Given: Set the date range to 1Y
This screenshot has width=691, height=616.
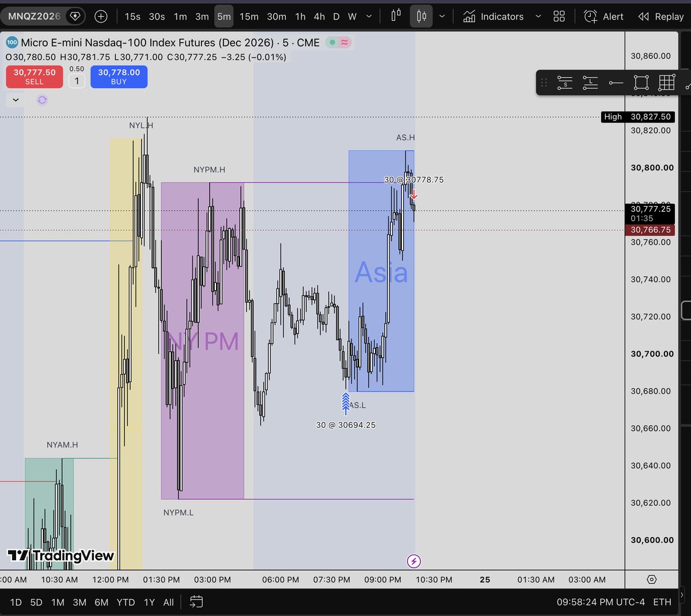Looking at the screenshot, I should coord(149,602).
